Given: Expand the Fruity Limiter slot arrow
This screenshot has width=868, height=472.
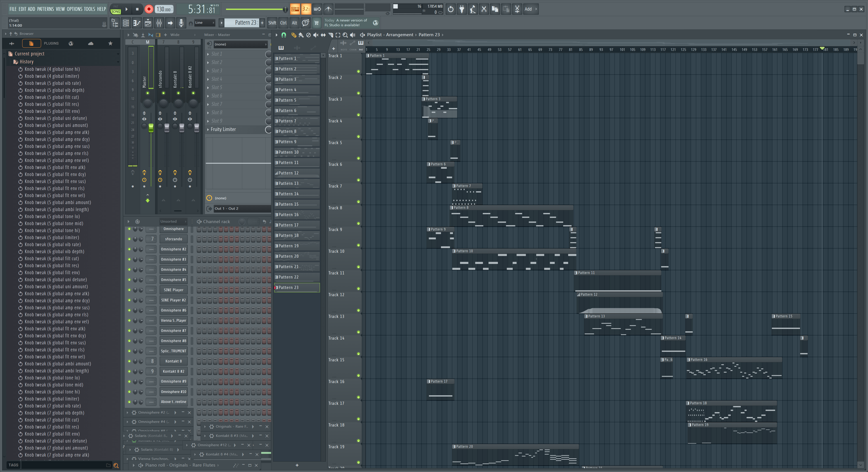Looking at the screenshot, I should [208, 129].
